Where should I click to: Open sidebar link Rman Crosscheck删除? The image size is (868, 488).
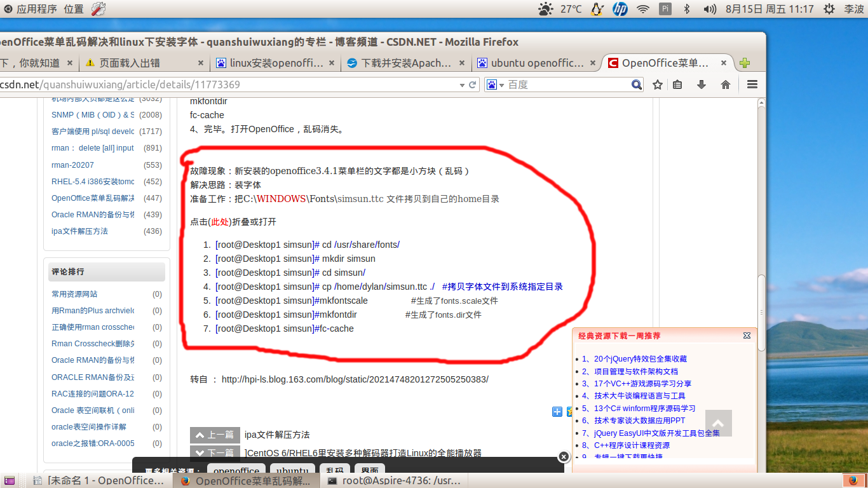point(93,343)
